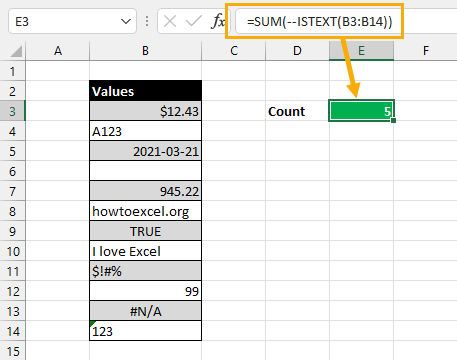Select row 14 header
This screenshot has width=457, height=360.
(13, 331)
